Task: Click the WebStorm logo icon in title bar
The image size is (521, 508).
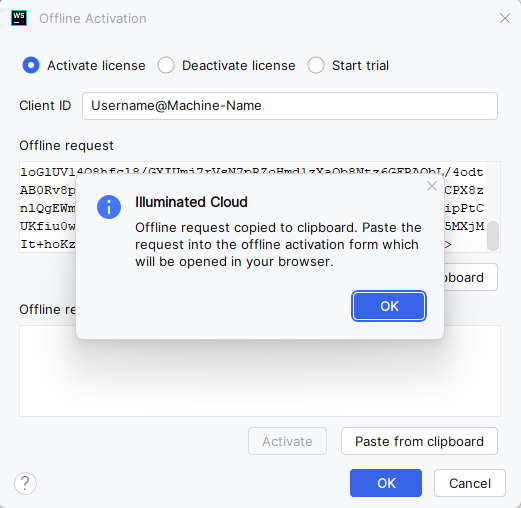Action: pos(19,18)
